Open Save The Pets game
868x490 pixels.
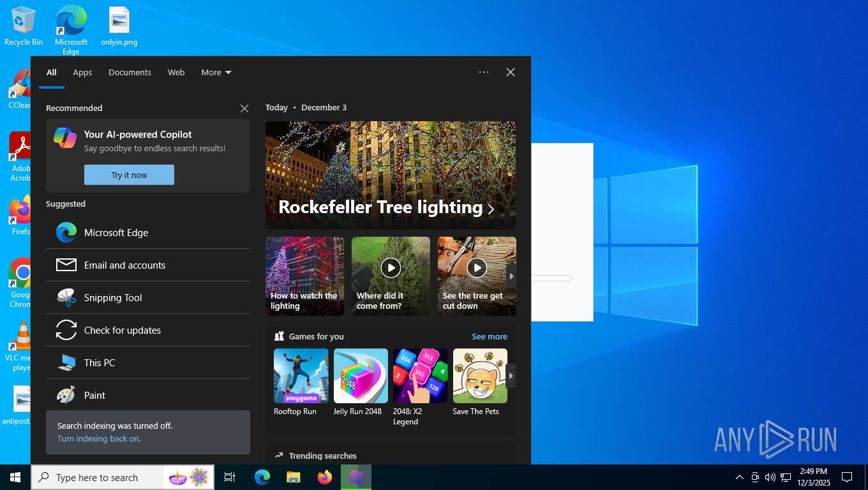click(x=480, y=382)
